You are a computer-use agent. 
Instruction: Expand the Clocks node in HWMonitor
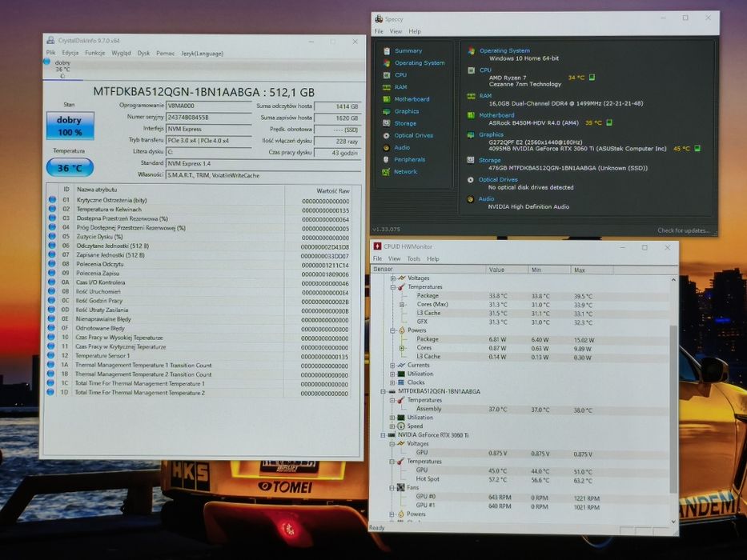pyautogui.click(x=393, y=382)
